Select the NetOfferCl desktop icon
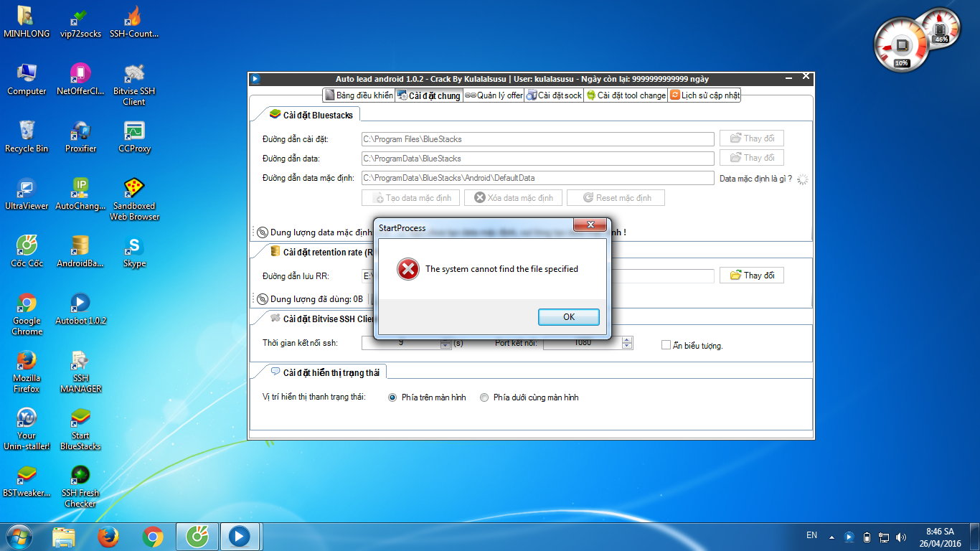The width and height of the screenshot is (980, 551). [x=80, y=80]
